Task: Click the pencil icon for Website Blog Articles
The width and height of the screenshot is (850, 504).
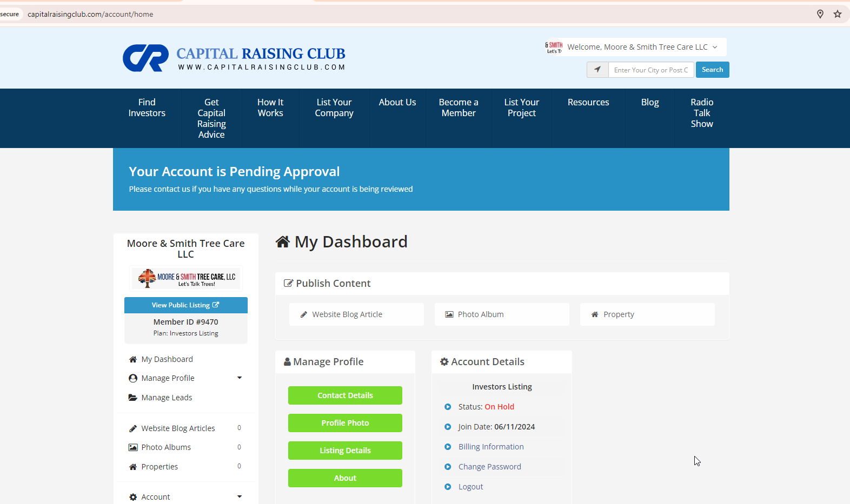Action: tap(133, 428)
